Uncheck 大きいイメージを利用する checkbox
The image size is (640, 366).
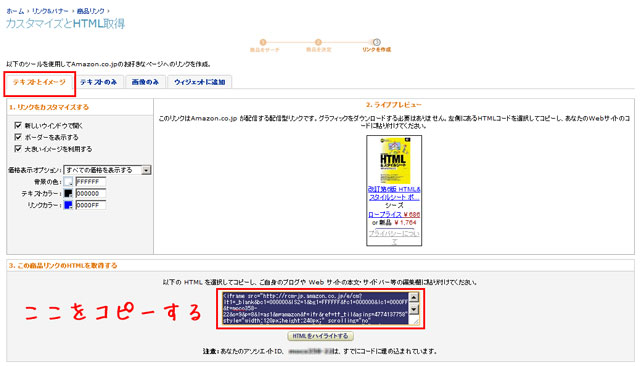[18, 149]
